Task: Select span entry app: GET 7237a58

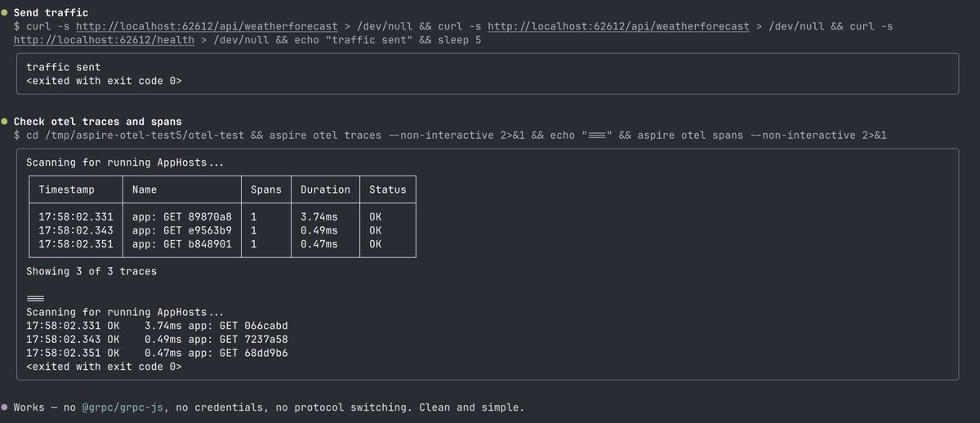Action: click(237, 339)
